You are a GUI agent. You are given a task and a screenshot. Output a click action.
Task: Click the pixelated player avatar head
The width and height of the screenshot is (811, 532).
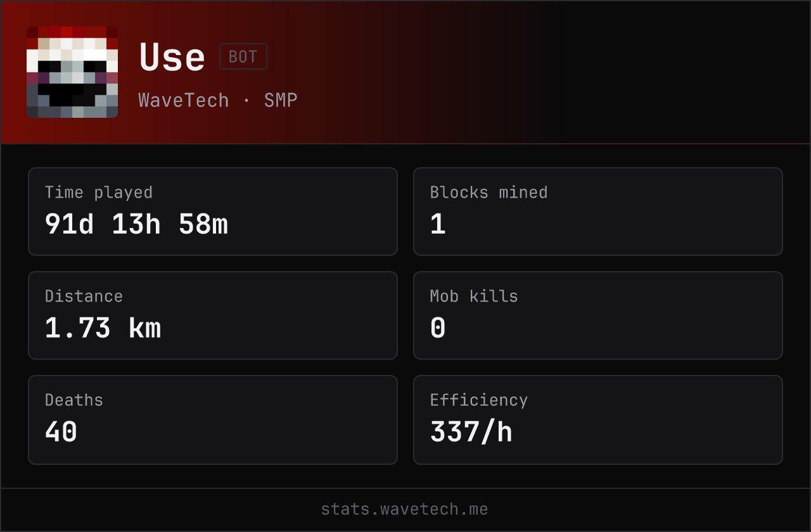(72, 72)
